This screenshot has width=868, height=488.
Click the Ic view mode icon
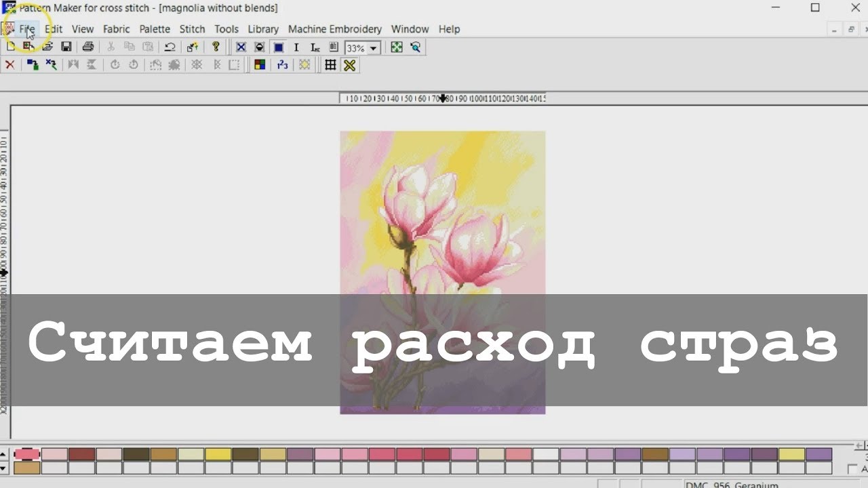tap(315, 47)
